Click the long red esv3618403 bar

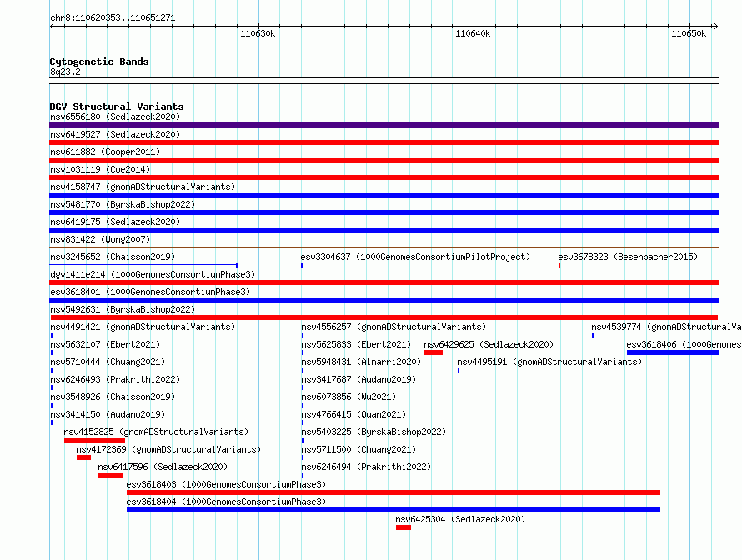[394, 492]
